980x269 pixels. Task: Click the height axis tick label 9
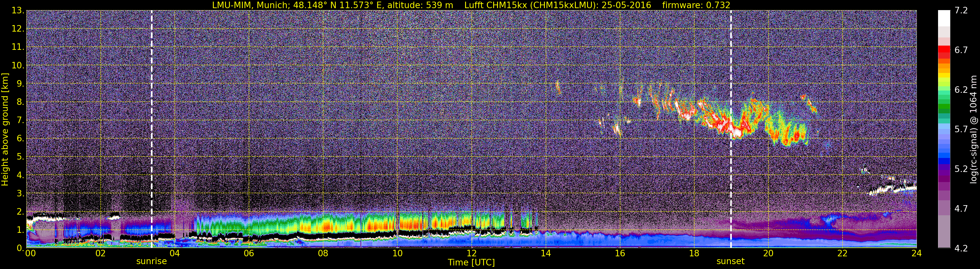(20, 83)
